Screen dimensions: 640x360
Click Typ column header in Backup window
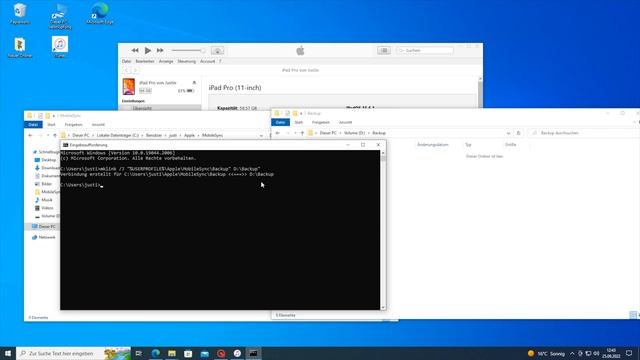(x=468, y=145)
